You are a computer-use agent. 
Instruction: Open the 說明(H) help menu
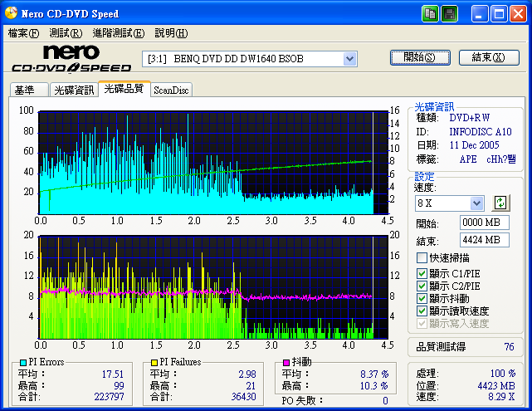tap(171, 33)
